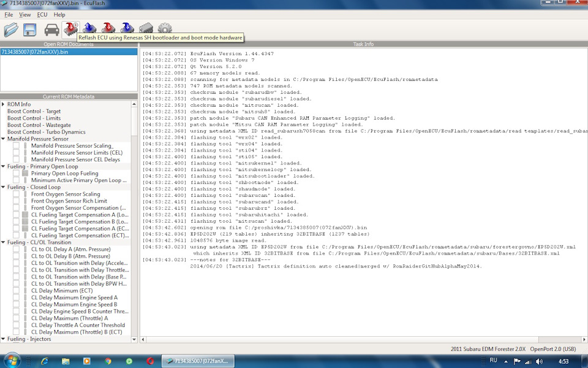Open Internet Explorer from the taskbar
The height and width of the screenshot is (368, 588).
click(x=45, y=361)
